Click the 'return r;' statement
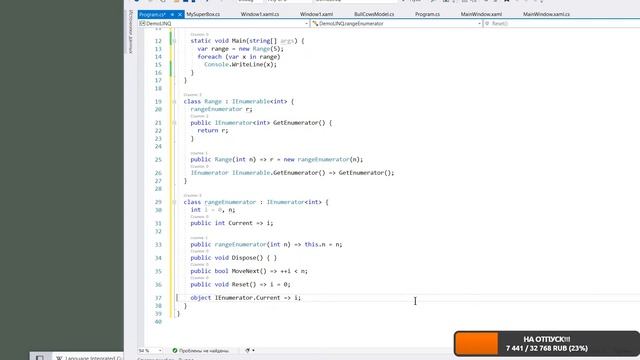 pyautogui.click(x=212, y=131)
